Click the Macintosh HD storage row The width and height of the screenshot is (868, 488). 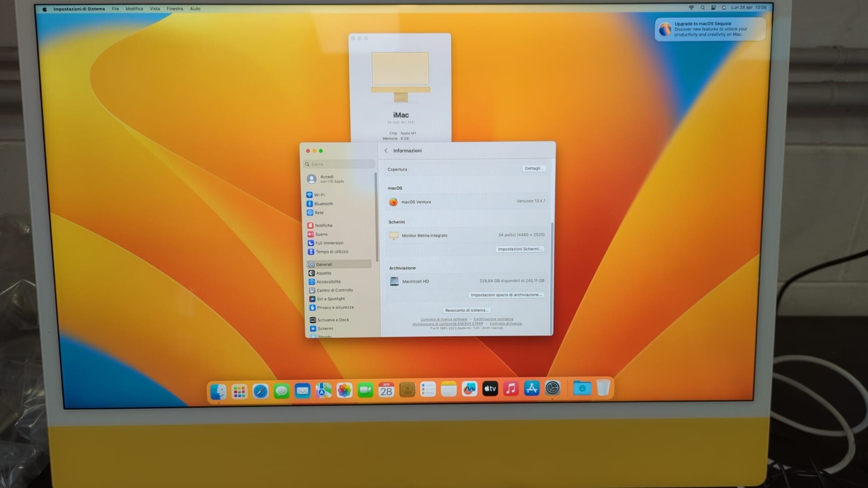pos(468,281)
